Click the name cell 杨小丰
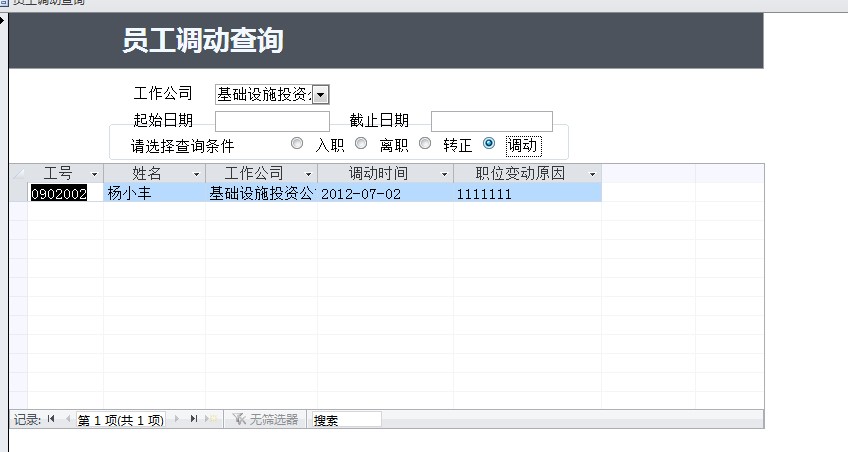 (x=154, y=193)
